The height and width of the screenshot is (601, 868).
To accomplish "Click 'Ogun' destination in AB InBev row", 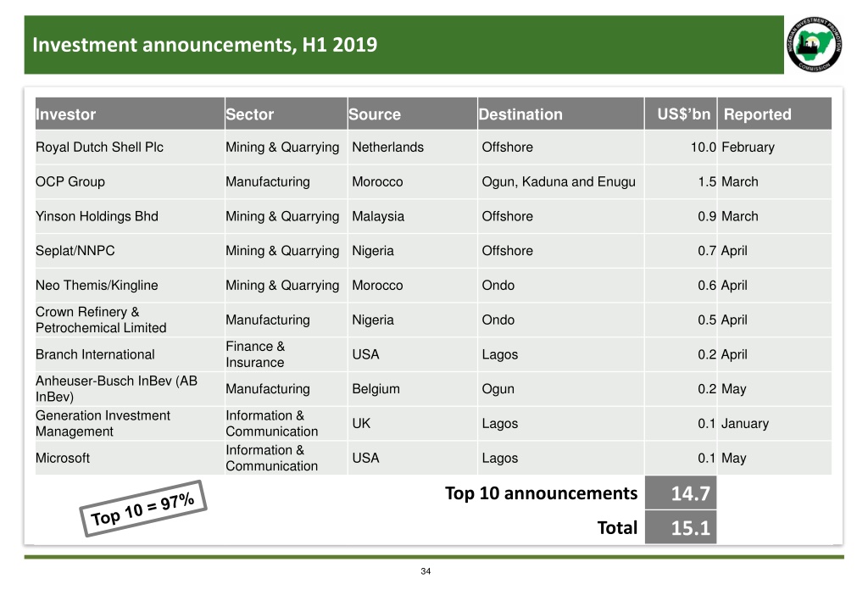I will pos(498,389).
